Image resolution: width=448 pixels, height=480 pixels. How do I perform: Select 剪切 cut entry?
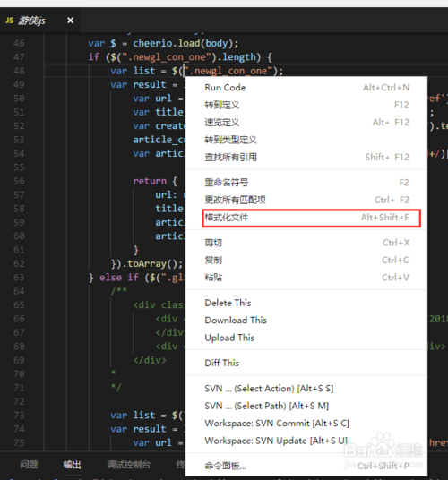(306, 243)
